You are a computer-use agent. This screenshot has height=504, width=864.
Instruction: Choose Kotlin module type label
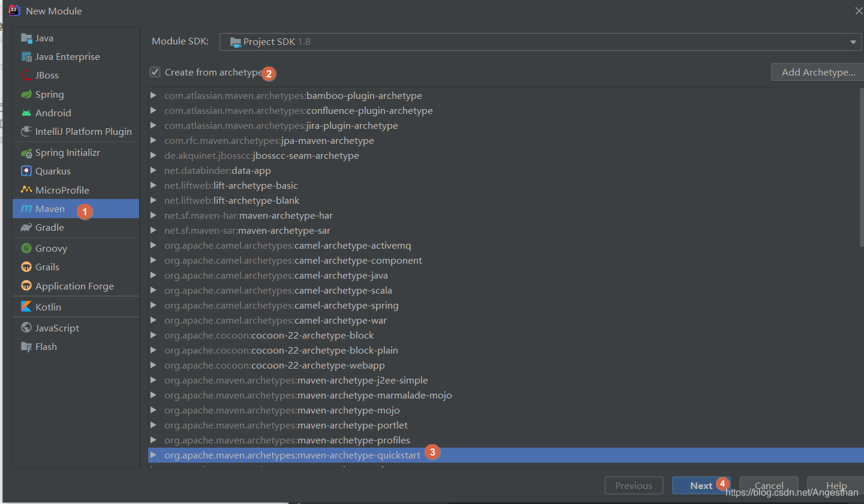coord(48,307)
